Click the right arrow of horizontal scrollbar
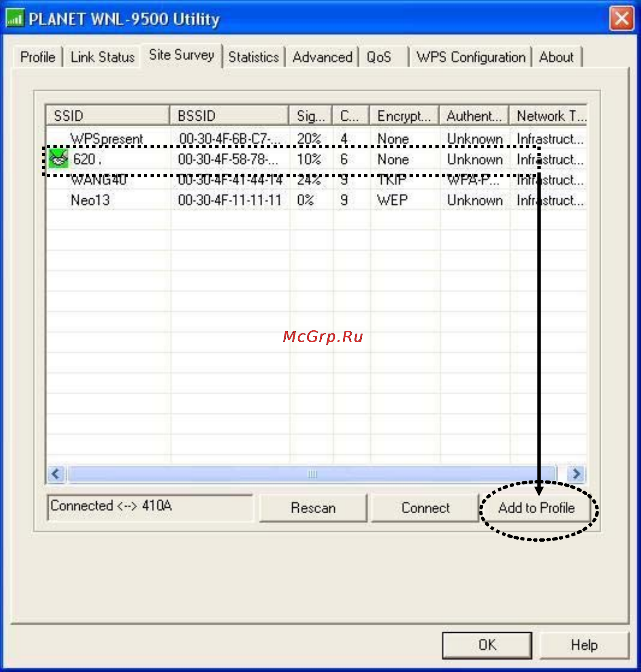Image resolution: width=641 pixels, height=672 pixels. tap(576, 474)
